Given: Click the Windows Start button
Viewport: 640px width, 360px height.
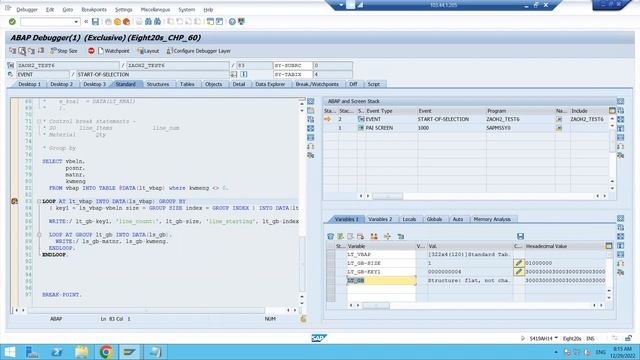Looking at the screenshot, I should coord(10,352).
